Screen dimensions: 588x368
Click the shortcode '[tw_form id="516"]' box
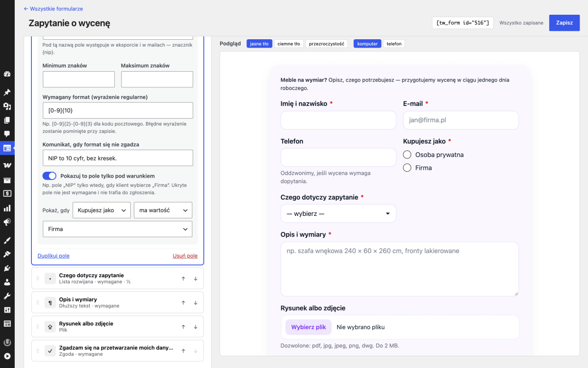tap(463, 23)
